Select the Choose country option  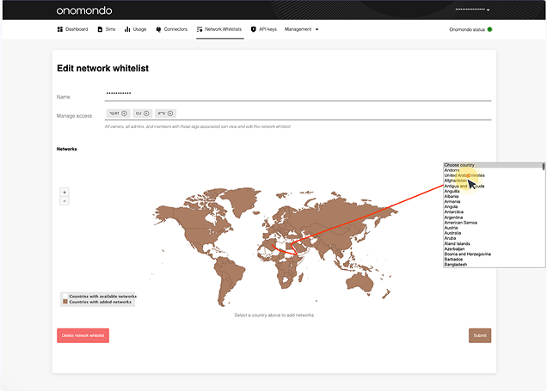[x=493, y=165]
